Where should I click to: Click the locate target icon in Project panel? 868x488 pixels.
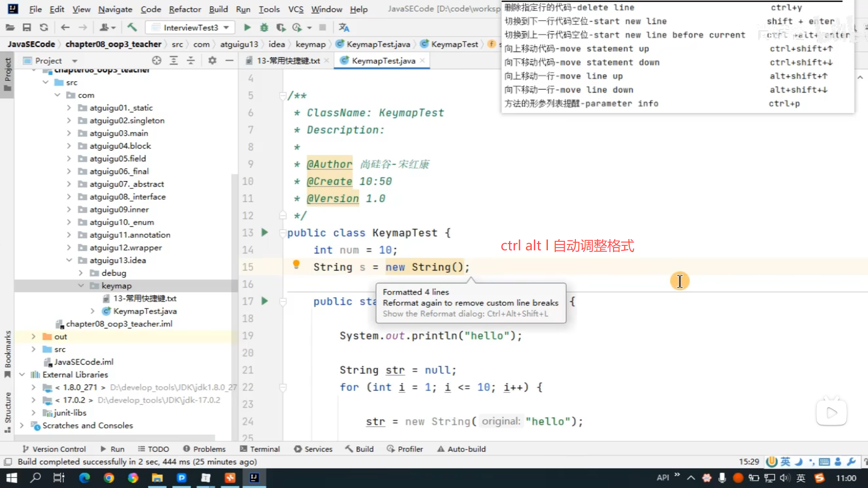(156, 61)
